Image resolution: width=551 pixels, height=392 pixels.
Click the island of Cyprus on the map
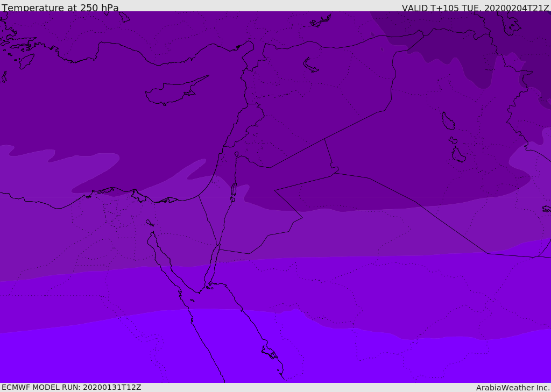point(176,91)
